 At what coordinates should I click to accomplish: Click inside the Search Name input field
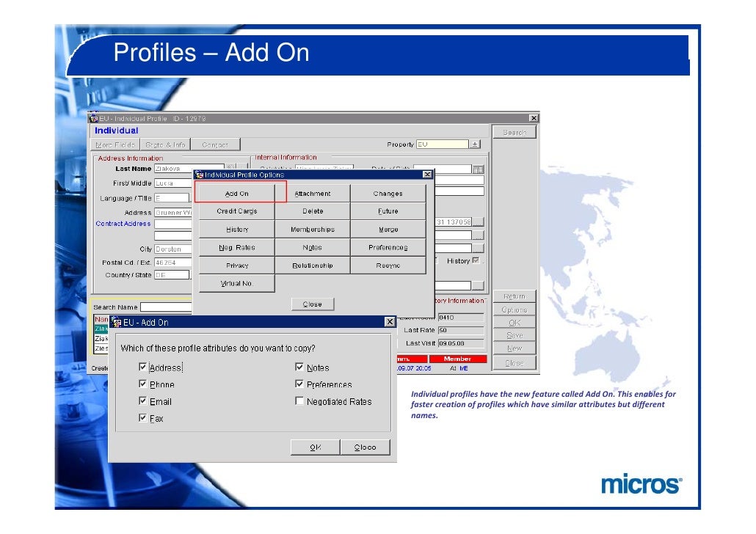click(166, 307)
